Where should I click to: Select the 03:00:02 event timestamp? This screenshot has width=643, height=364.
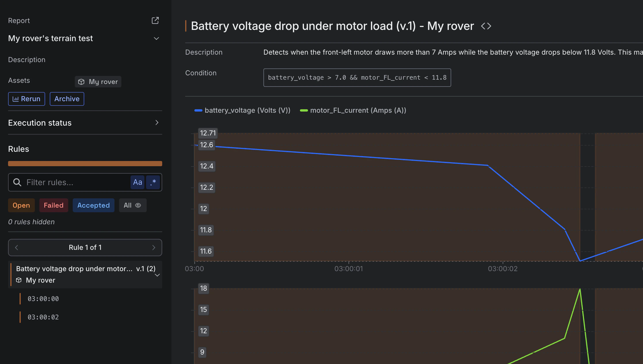coord(43,317)
